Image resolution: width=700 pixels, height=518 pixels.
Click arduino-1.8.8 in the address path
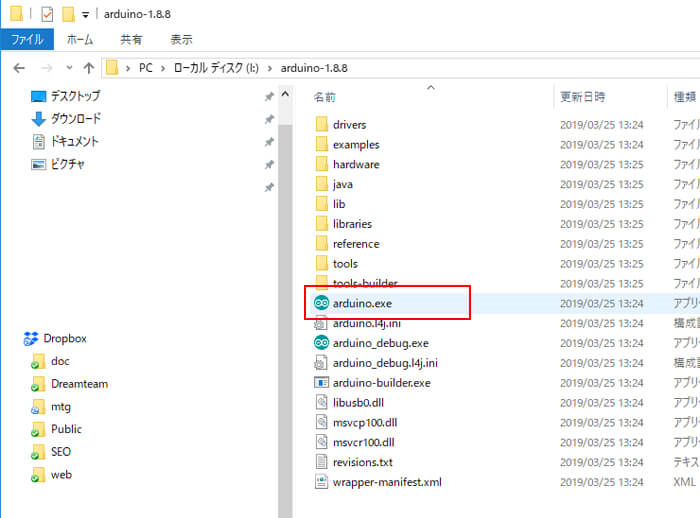314,68
